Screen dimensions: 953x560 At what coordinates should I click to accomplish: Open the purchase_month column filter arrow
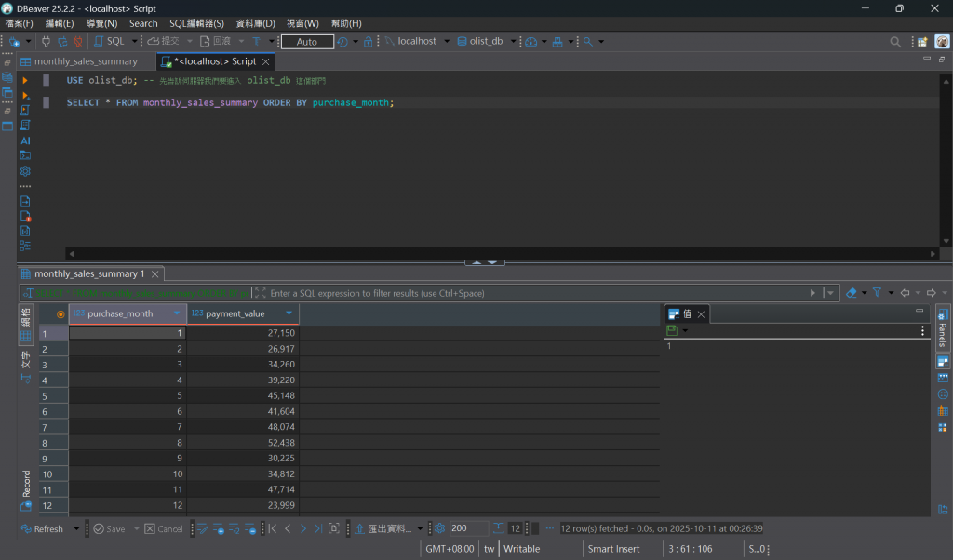coord(177,313)
